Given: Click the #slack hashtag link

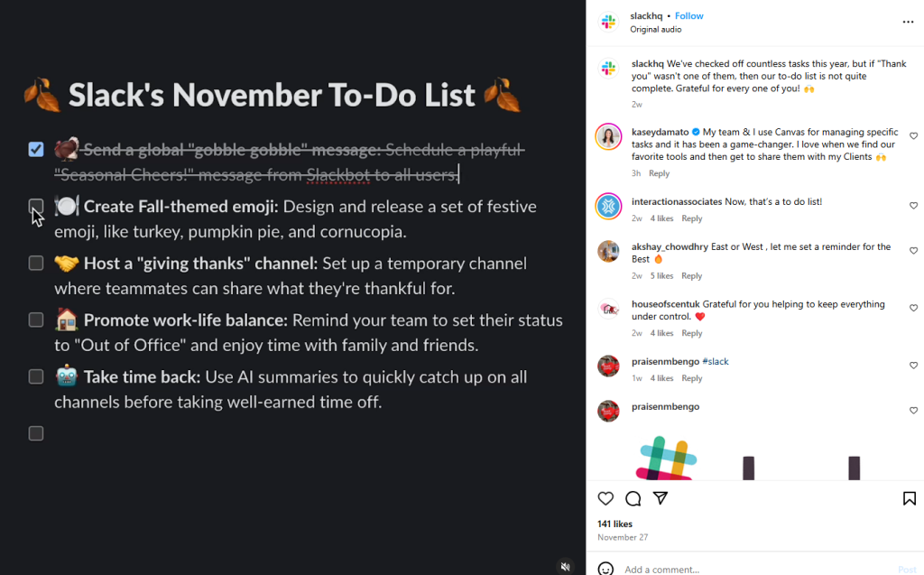Looking at the screenshot, I should [x=716, y=362].
